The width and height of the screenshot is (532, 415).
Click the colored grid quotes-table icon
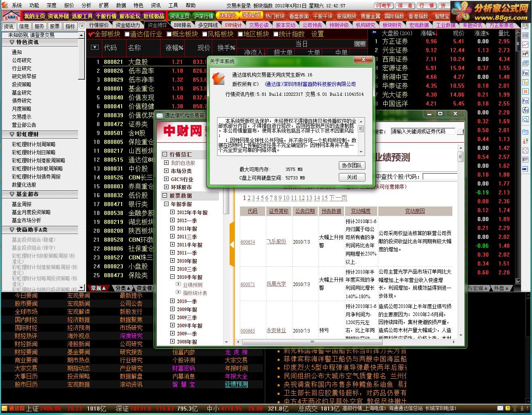(x=526, y=35)
